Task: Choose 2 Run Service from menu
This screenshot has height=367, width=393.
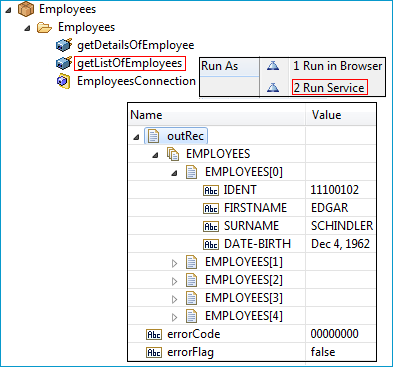Action: click(x=330, y=88)
